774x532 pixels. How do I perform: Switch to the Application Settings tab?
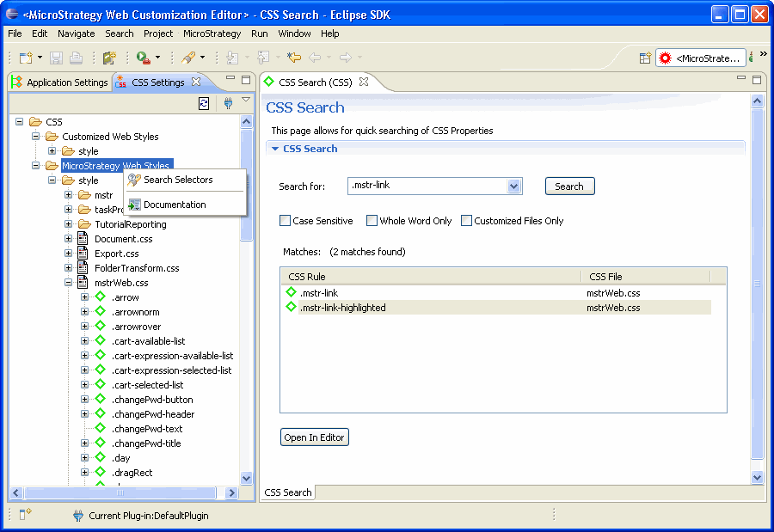tap(60, 83)
